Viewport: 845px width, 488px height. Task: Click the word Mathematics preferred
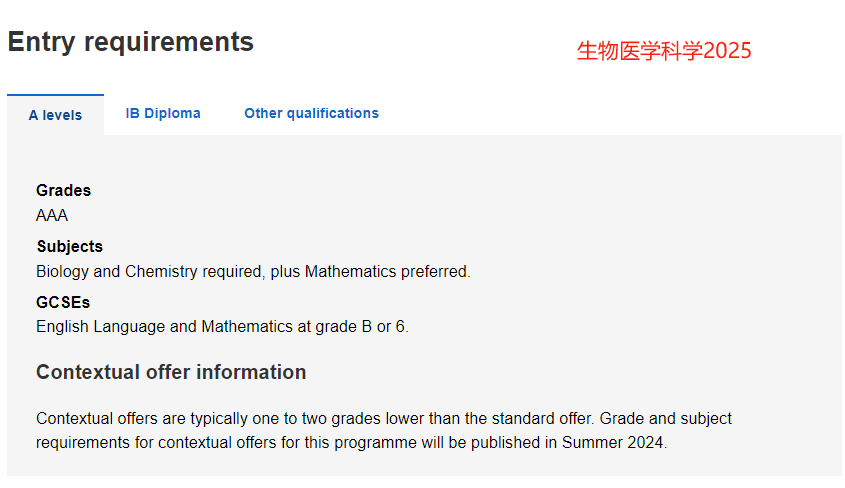click(387, 271)
